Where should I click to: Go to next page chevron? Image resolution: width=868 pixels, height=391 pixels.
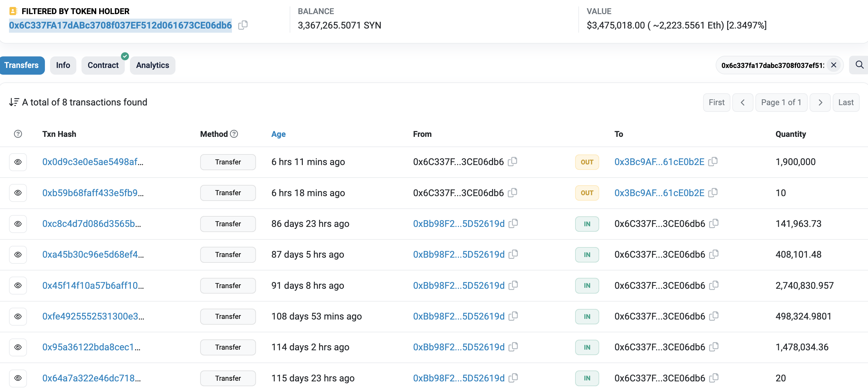[x=820, y=102]
